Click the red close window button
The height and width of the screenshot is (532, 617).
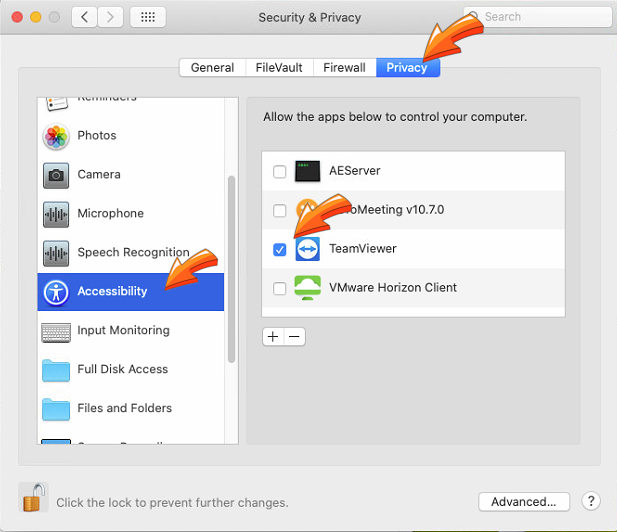(x=17, y=17)
